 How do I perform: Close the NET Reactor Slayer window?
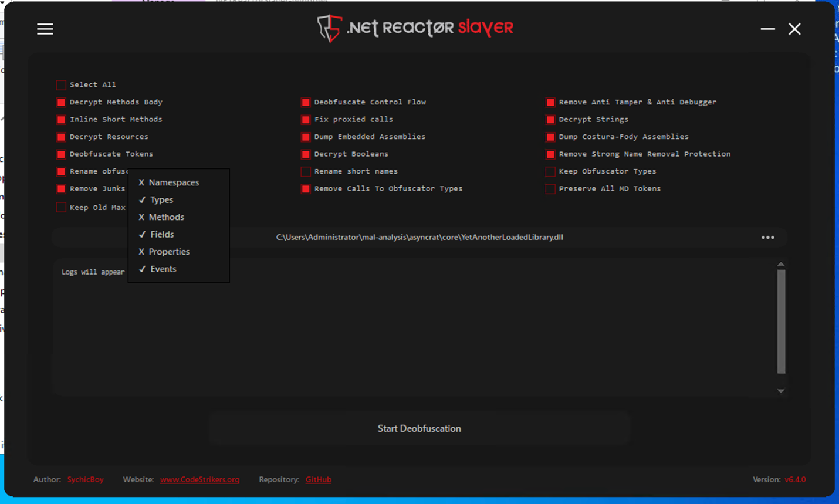pyautogui.click(x=794, y=29)
